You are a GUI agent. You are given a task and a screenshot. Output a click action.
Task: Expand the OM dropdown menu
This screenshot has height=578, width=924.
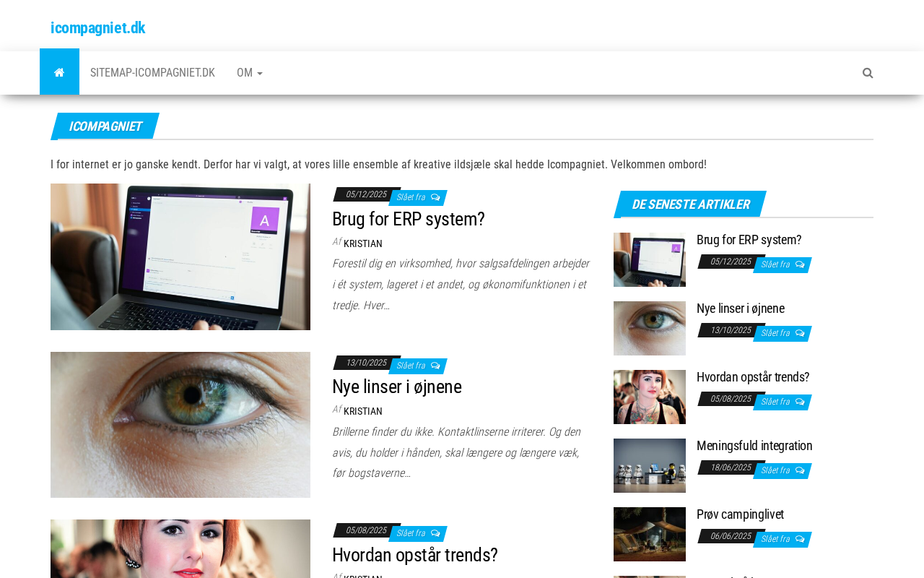click(250, 72)
